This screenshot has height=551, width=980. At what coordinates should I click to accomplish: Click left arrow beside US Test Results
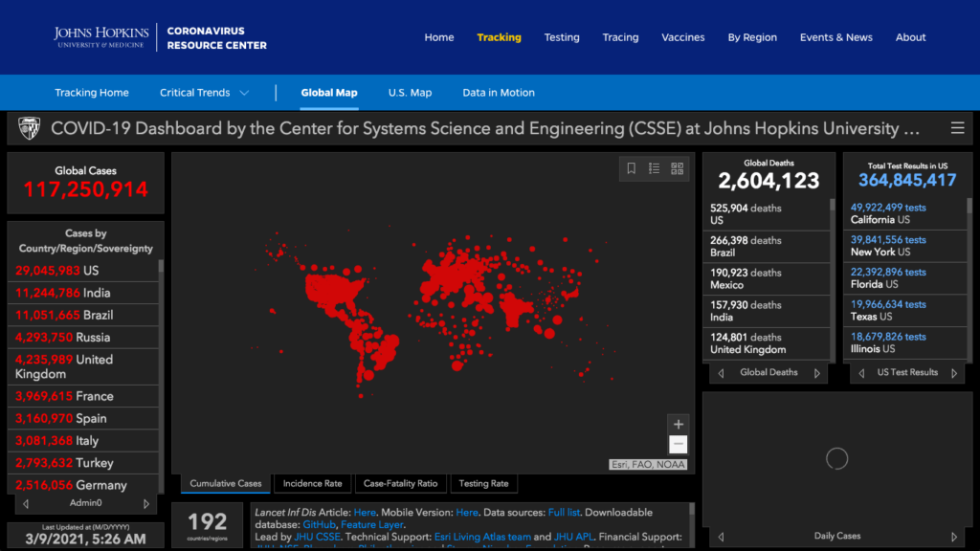tap(862, 373)
